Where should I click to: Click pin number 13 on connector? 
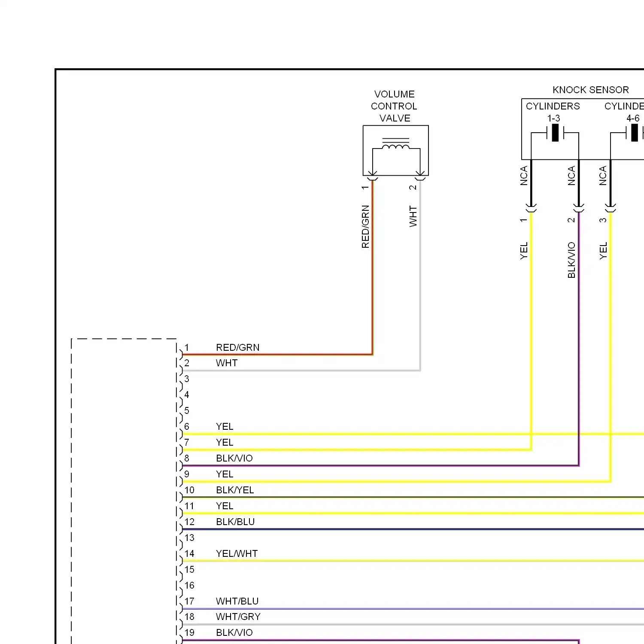coord(189,538)
